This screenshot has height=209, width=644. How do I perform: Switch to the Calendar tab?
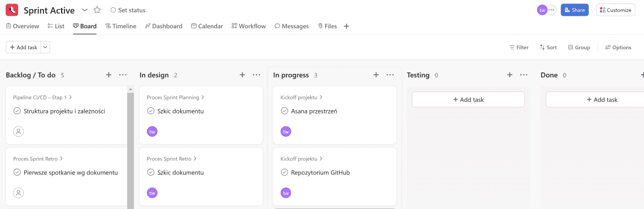tap(207, 27)
